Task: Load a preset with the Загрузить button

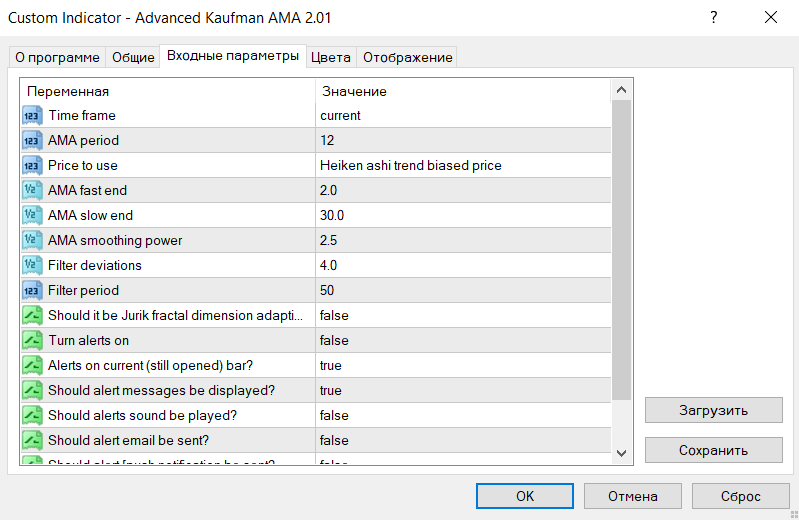Action: pos(713,410)
